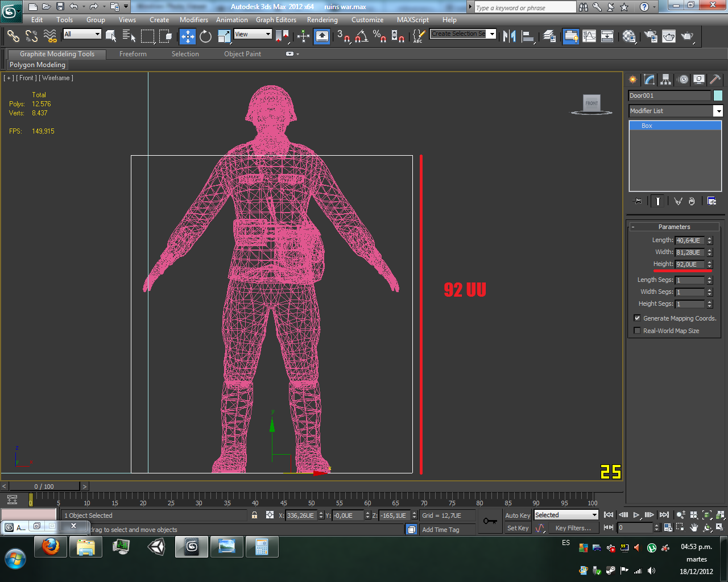
Task: Open the Rendered Frame Window
Action: [x=669, y=36]
